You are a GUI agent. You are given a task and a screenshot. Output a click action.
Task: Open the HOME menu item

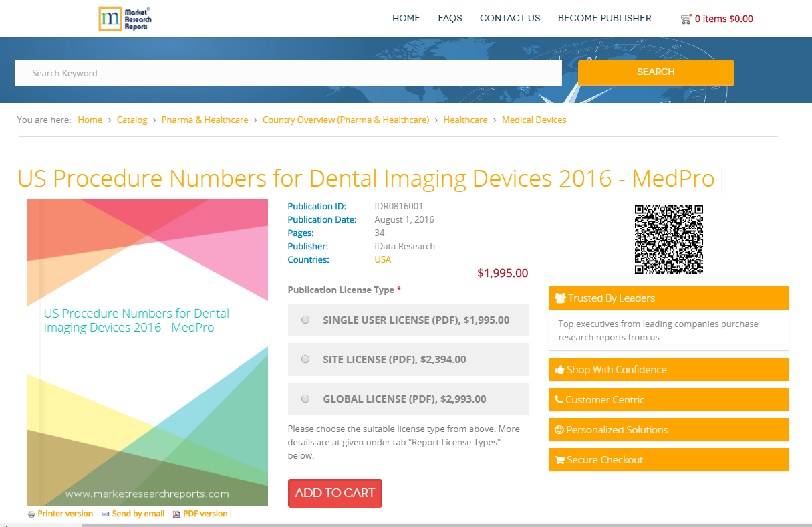tap(406, 18)
